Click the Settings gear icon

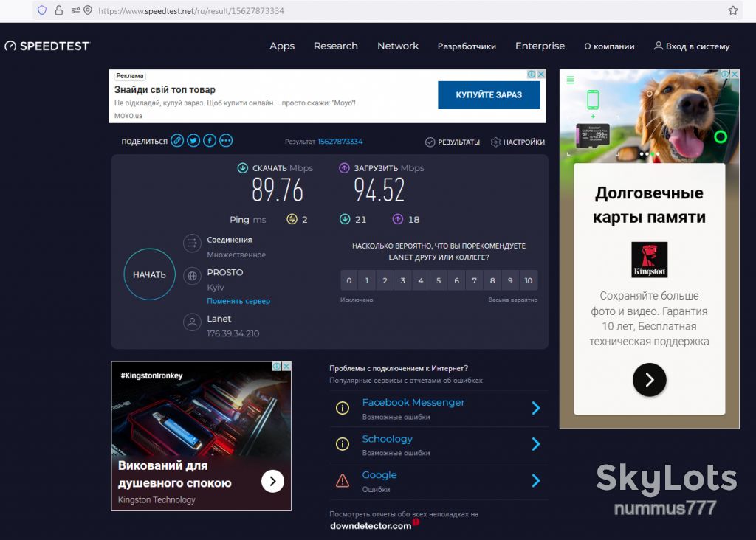click(x=495, y=142)
